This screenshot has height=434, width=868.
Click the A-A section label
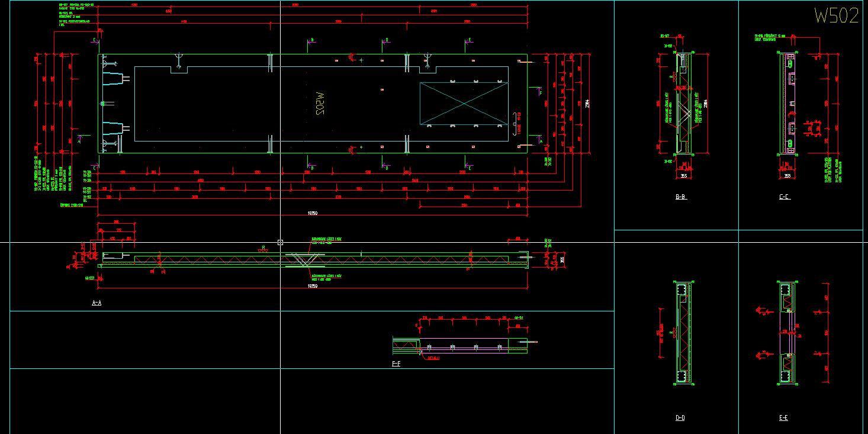coord(97,302)
